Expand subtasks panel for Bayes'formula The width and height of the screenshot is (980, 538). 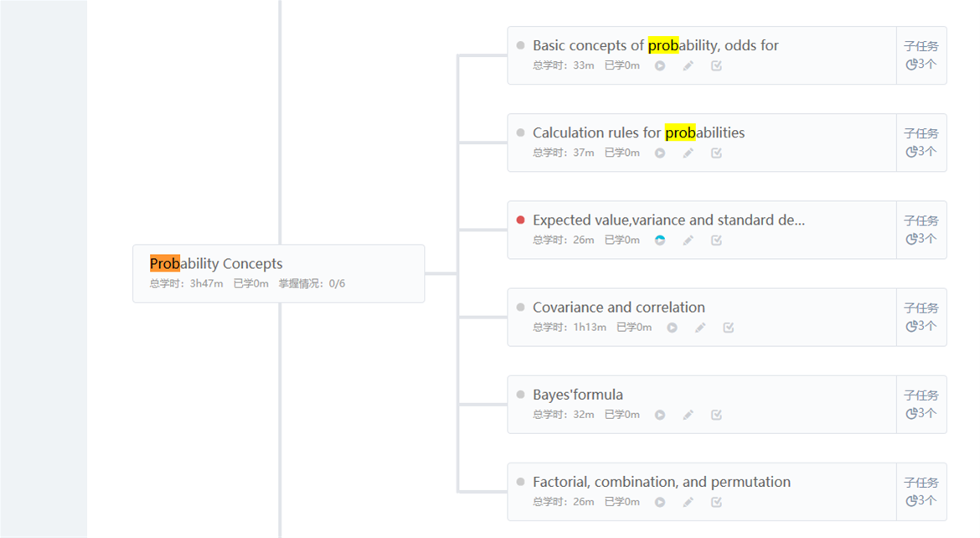click(x=921, y=405)
